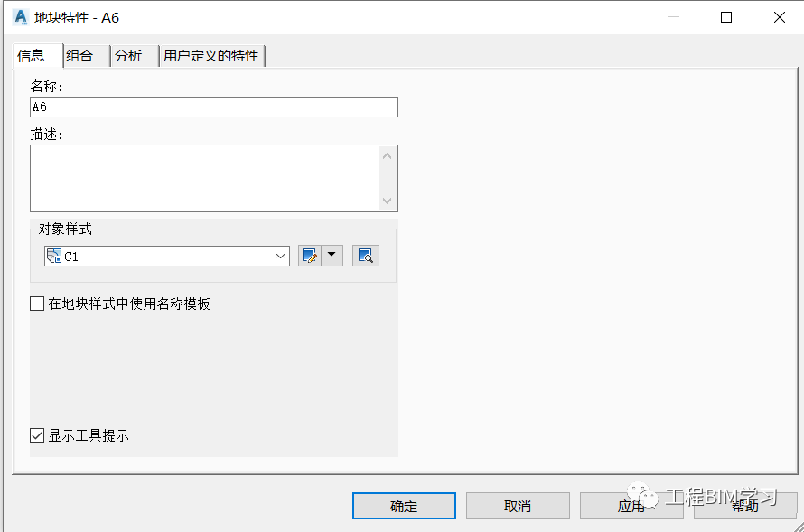Maximize the parcel properties dialog
804x532 pixels.
[x=726, y=17]
